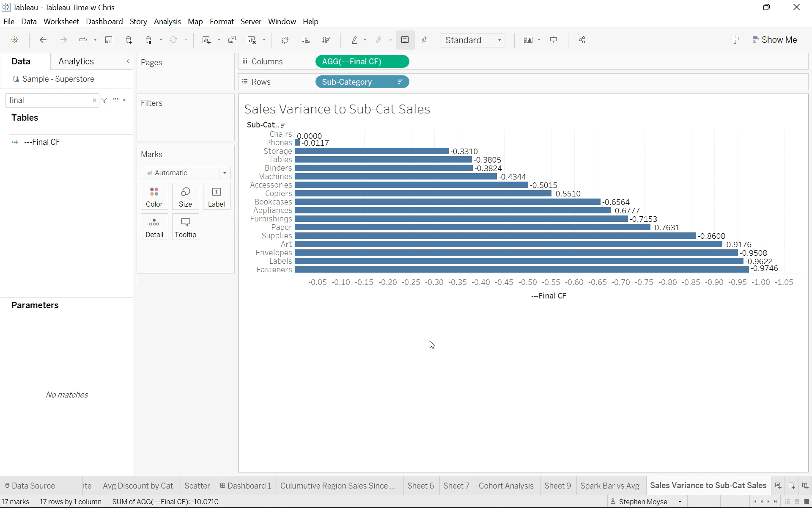
Task: Expand the Automatic mark type dropdown
Action: (x=225, y=173)
